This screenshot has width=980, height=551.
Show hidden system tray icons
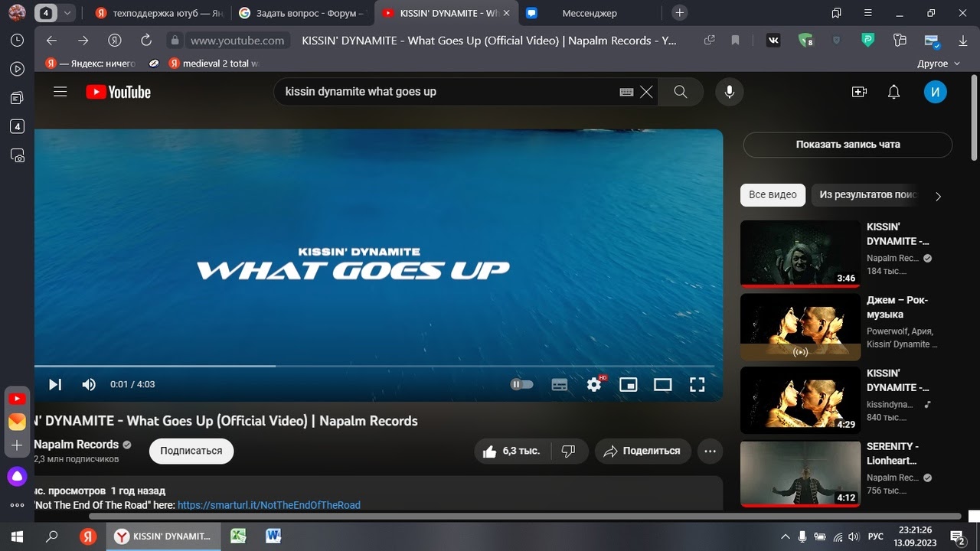click(x=785, y=536)
